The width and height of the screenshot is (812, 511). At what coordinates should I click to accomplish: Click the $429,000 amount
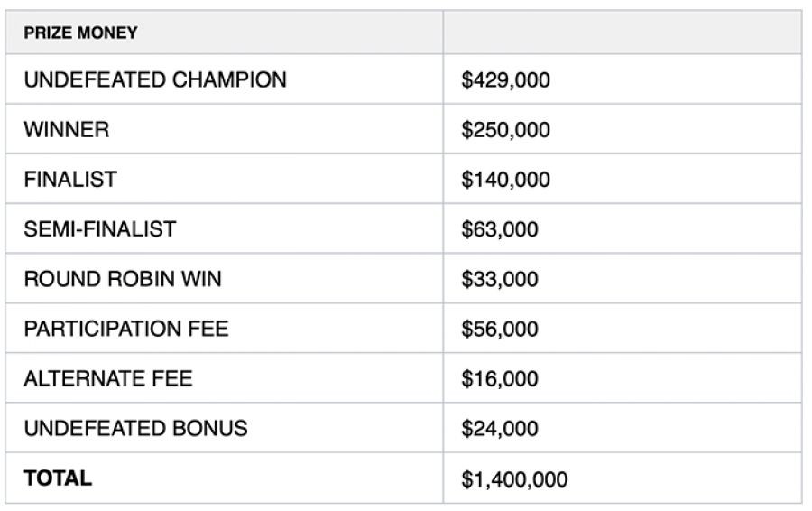(x=505, y=80)
